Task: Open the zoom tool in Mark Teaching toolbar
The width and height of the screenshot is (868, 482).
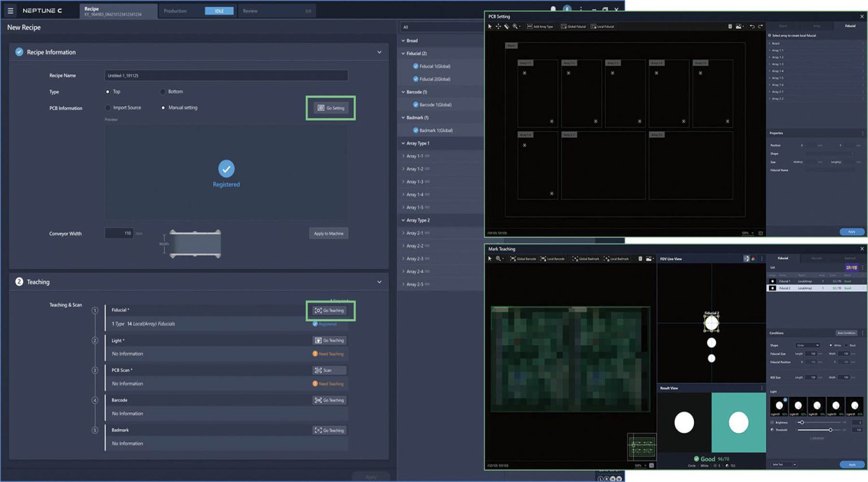Action: pyautogui.click(x=499, y=259)
